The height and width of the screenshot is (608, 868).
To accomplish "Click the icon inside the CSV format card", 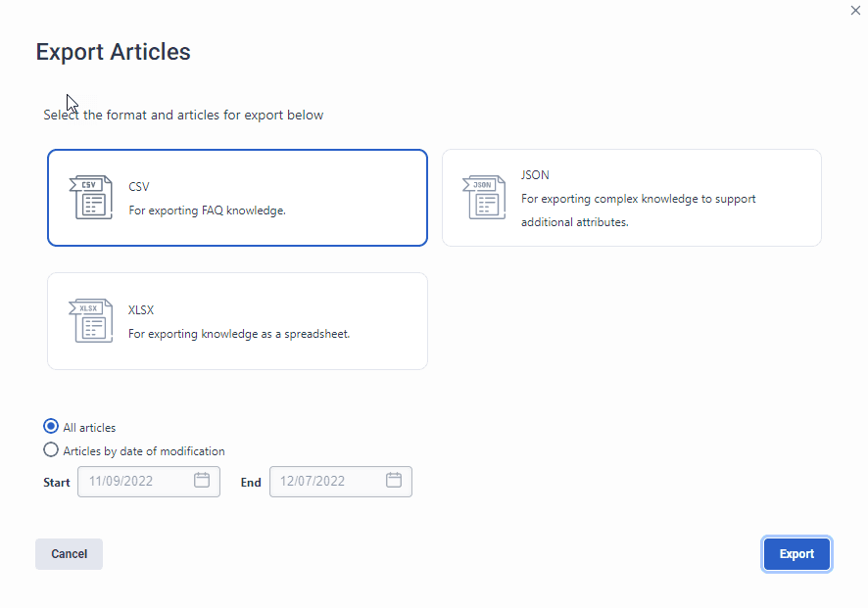I will [x=90, y=197].
